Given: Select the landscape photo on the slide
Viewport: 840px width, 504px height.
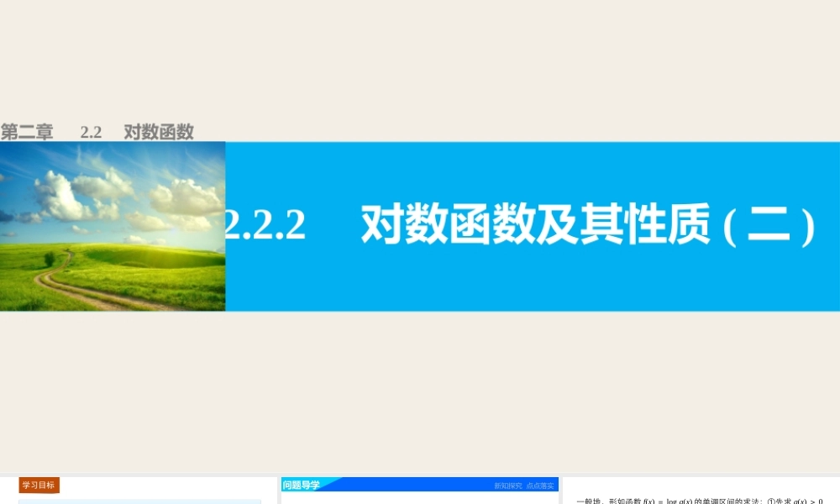Looking at the screenshot, I should coord(113,227).
